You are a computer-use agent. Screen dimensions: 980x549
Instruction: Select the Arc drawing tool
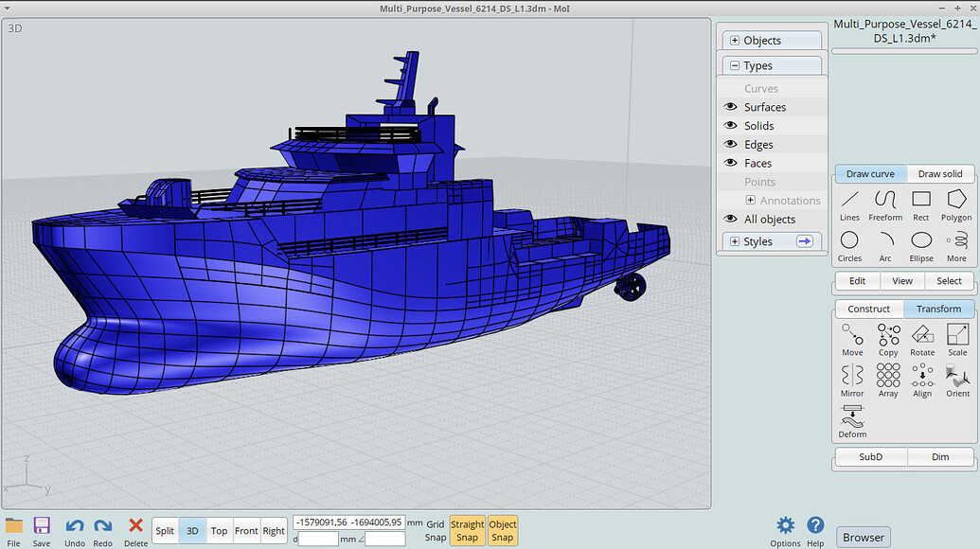885,247
